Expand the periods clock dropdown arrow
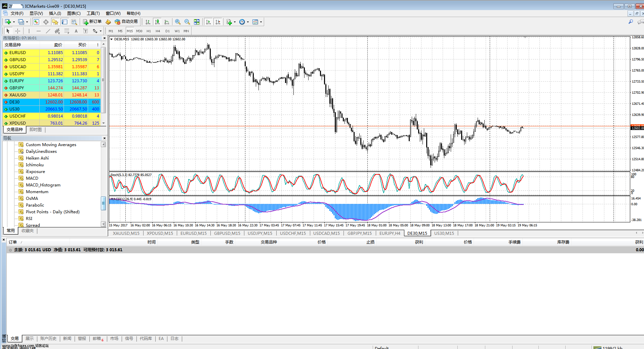 (248, 22)
